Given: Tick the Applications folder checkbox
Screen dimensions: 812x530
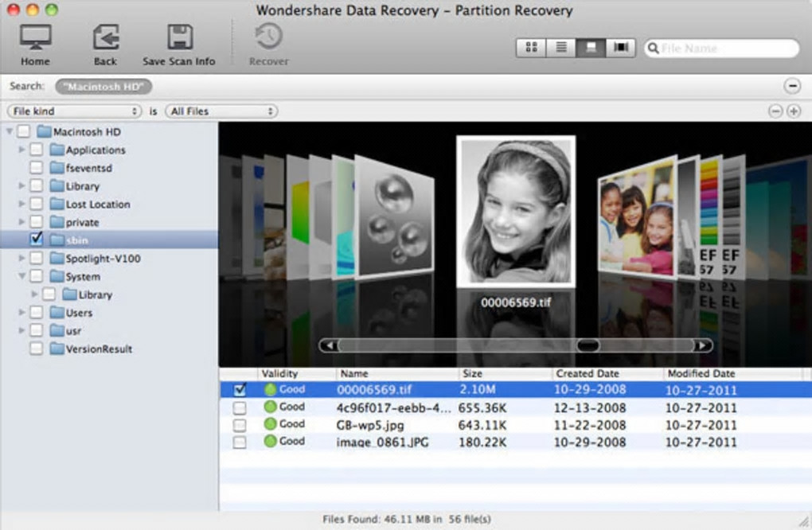Looking at the screenshot, I should pyautogui.click(x=37, y=150).
